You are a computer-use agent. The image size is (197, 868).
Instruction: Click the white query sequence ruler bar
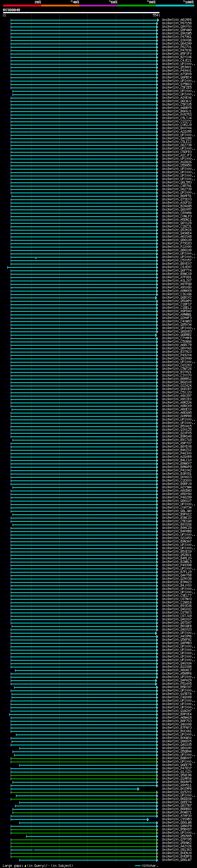(81, 12)
